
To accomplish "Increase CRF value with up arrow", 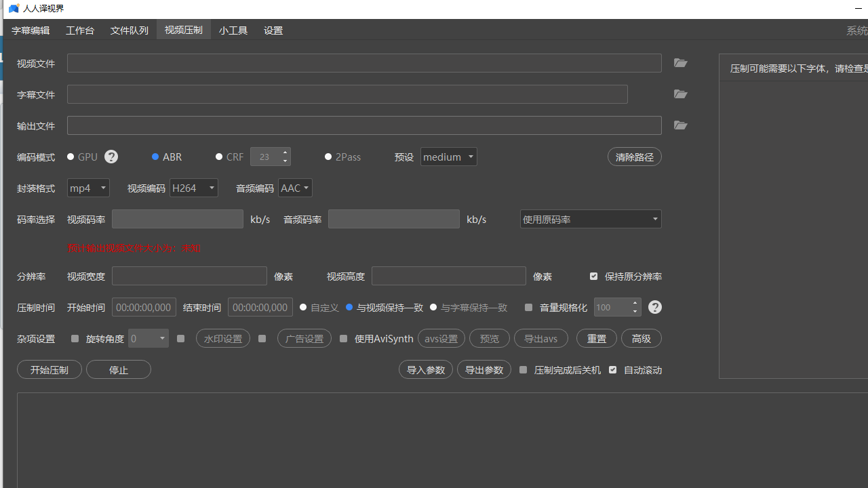I will point(285,152).
